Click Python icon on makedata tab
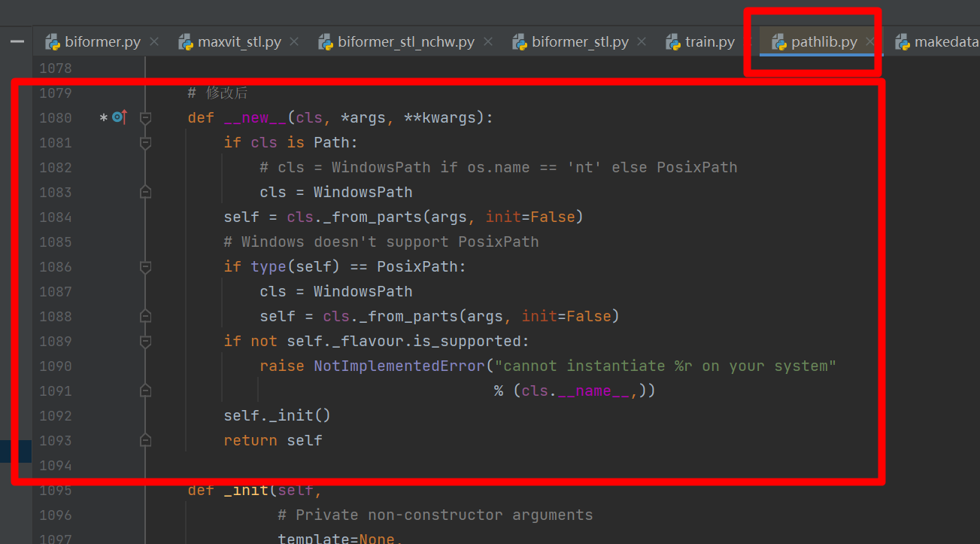The width and height of the screenshot is (980, 544). 903,42
